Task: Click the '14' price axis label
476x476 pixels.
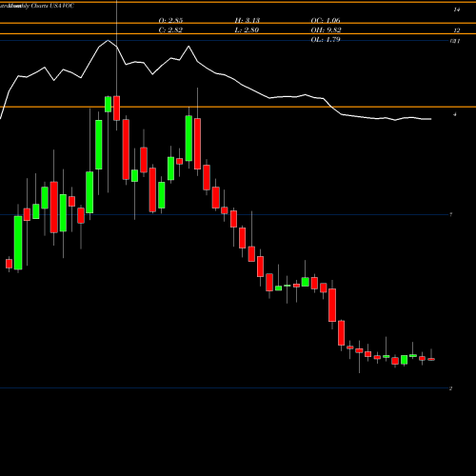Action: click(456, 10)
